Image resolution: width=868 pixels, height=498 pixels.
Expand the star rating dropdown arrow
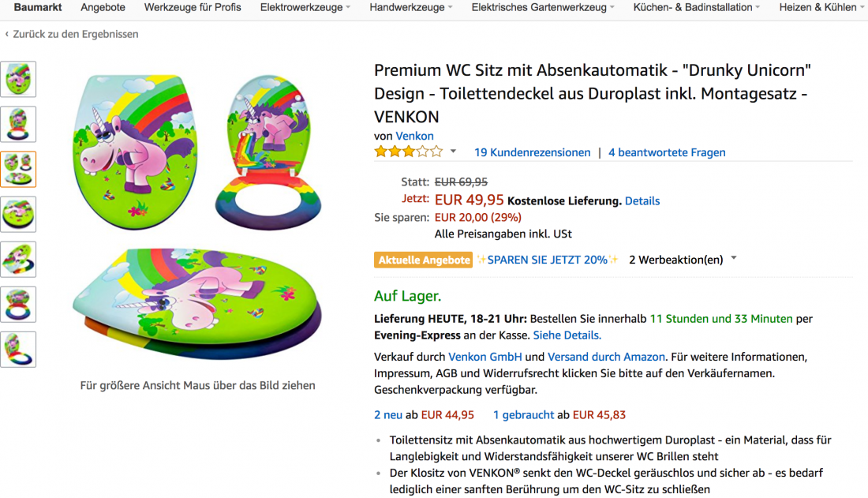(453, 152)
